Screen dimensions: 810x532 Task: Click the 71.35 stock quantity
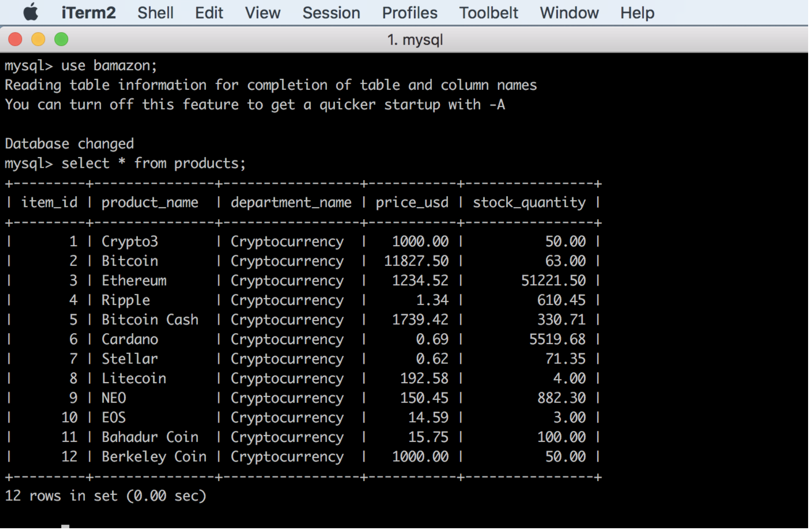566,359
